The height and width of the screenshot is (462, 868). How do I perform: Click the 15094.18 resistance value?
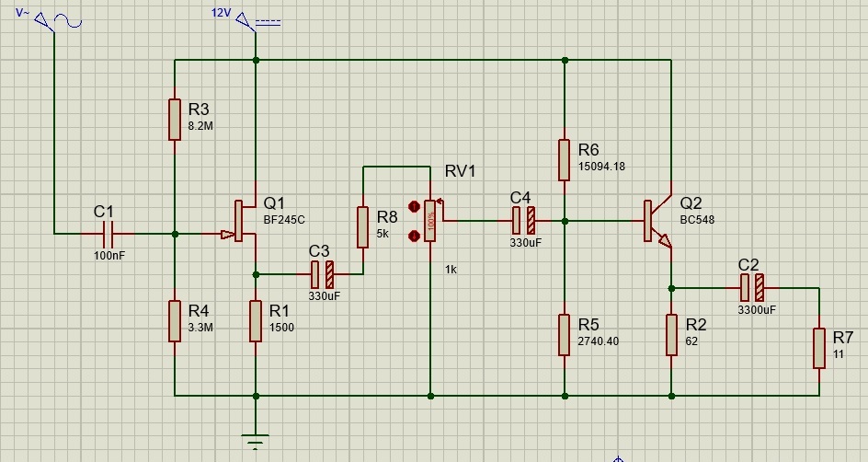pyautogui.click(x=601, y=167)
